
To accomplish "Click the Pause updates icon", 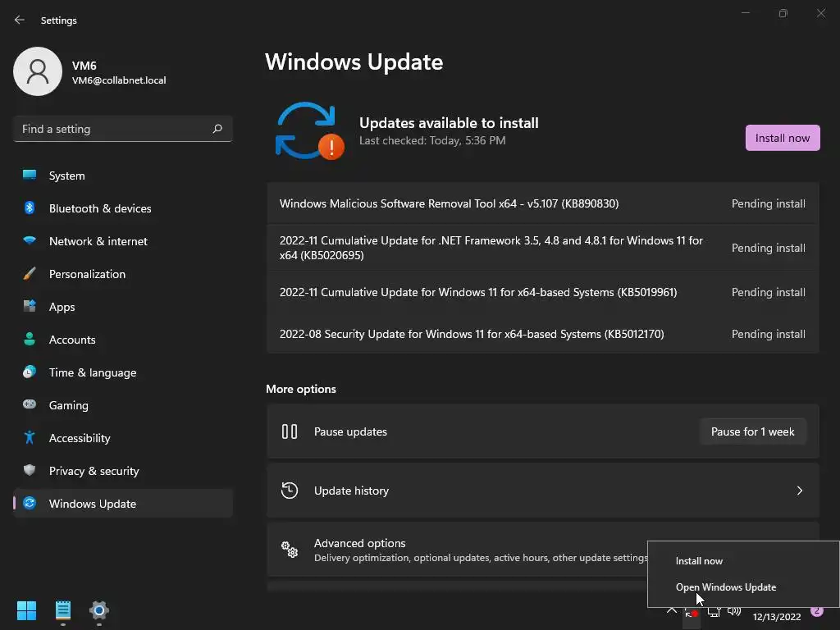I will (290, 431).
